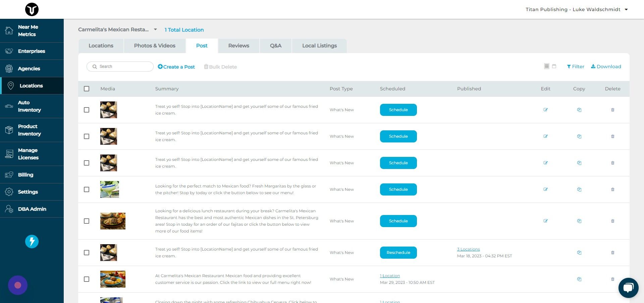Edit the first fried ice cream post

pyautogui.click(x=546, y=110)
